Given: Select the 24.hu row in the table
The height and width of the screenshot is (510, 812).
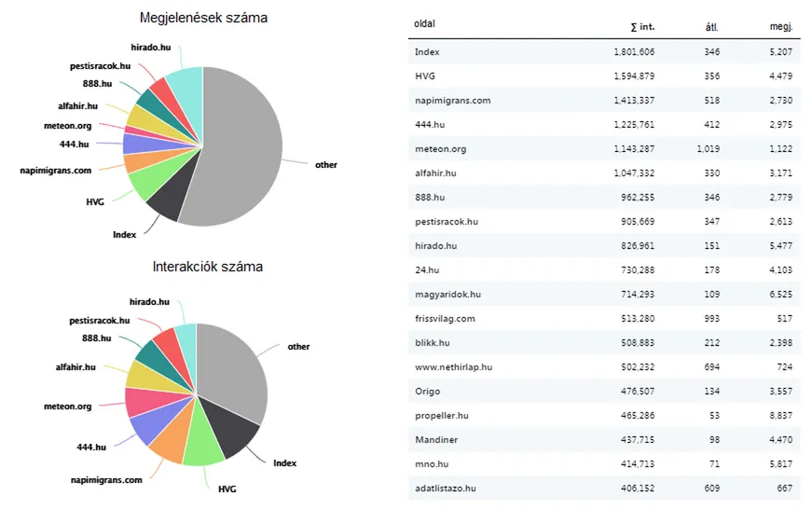Looking at the screenshot, I should [427, 270].
